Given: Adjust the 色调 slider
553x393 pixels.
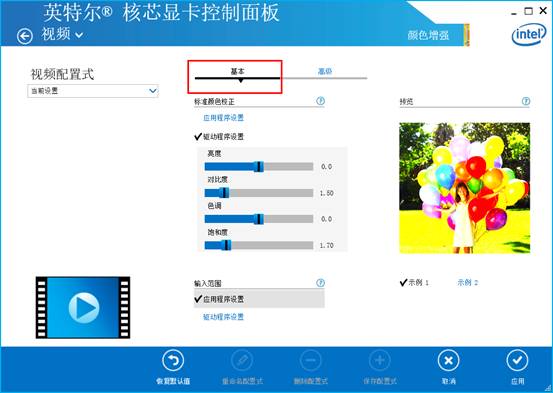Looking at the screenshot, I should coord(259,219).
